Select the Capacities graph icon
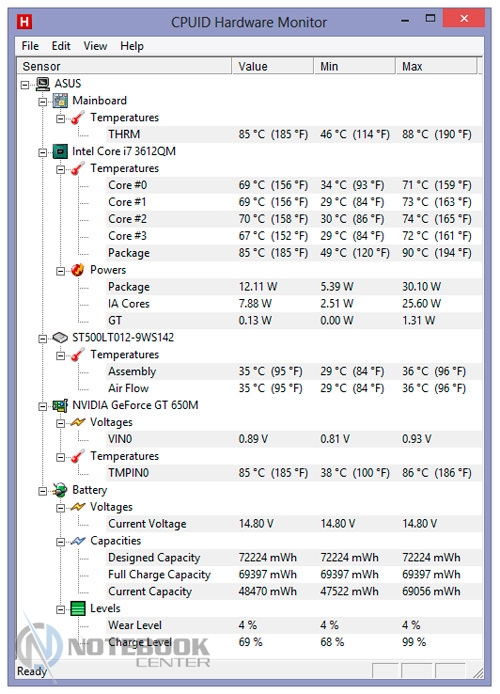The width and height of the screenshot is (500, 694). pos(78,541)
